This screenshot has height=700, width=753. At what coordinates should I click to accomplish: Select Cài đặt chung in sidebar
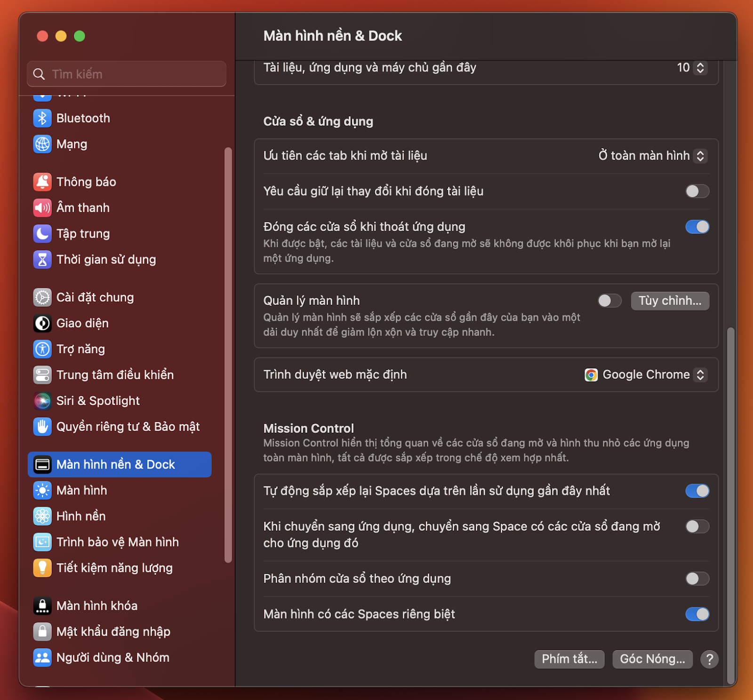[x=95, y=297]
